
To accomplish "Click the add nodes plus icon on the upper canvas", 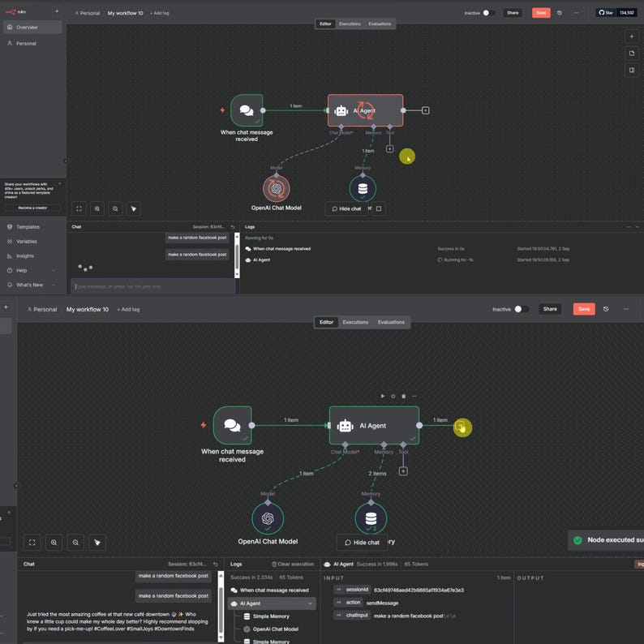I will [x=631, y=36].
